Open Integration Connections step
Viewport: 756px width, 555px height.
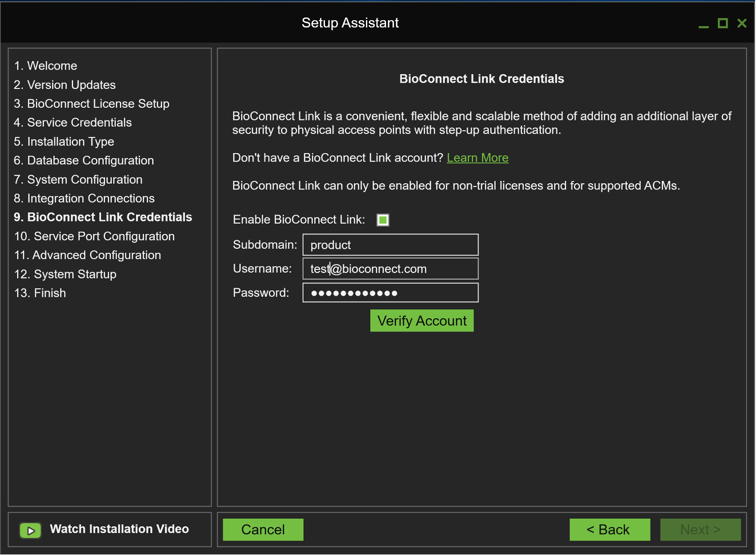(84, 198)
